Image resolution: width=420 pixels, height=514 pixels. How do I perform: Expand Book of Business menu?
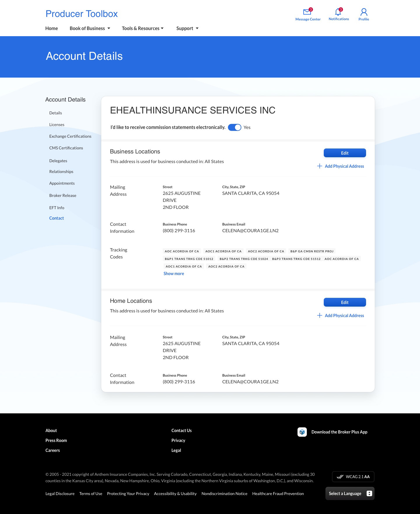pyautogui.click(x=90, y=28)
